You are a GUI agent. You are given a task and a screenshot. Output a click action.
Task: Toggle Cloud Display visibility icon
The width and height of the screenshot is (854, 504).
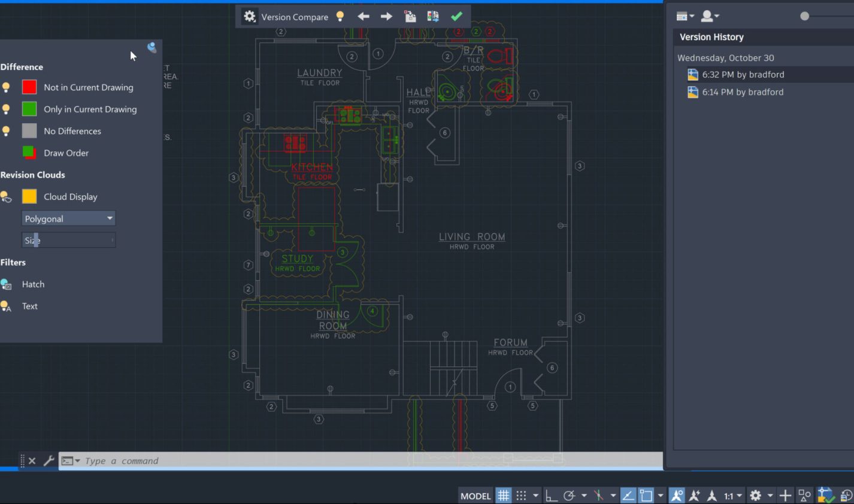coord(6,197)
